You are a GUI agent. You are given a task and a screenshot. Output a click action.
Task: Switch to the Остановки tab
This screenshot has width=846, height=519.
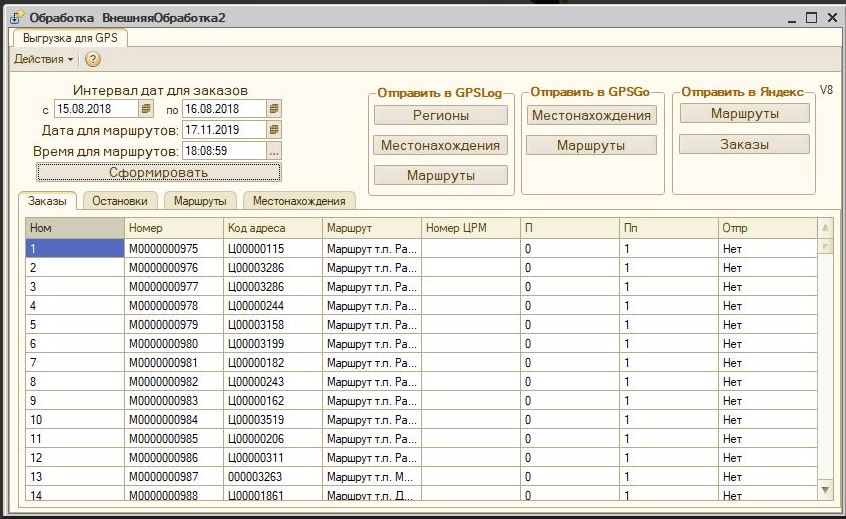(120, 201)
